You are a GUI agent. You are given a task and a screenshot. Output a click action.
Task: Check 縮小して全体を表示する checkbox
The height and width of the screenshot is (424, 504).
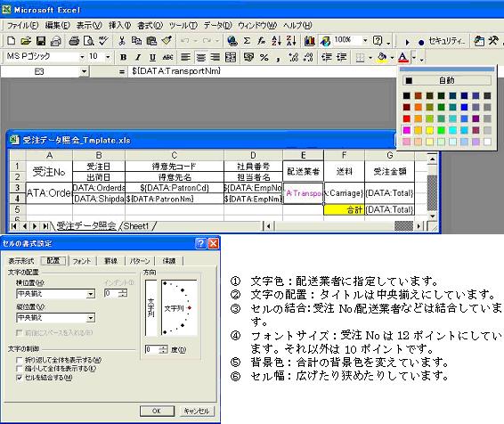(x=20, y=369)
